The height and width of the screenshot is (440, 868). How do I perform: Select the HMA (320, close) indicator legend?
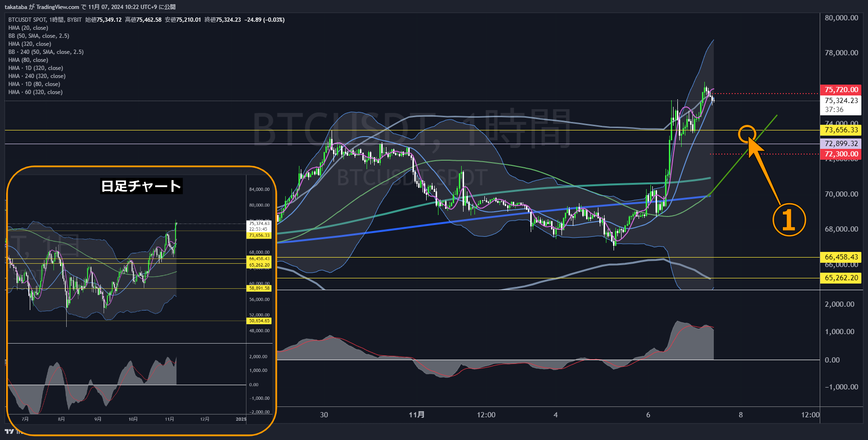coord(29,44)
